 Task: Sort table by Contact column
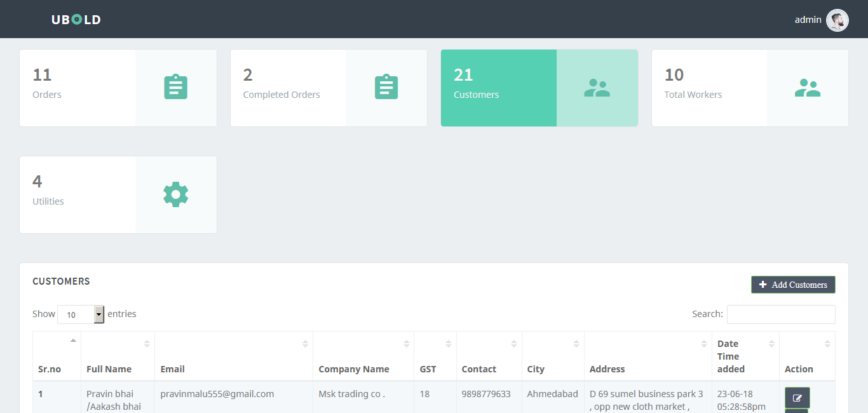click(489, 356)
